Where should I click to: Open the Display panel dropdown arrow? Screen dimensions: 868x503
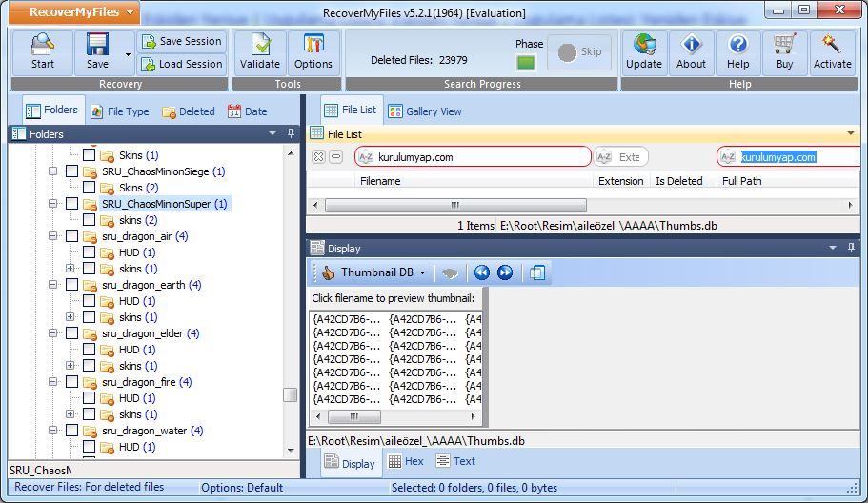tap(832, 248)
